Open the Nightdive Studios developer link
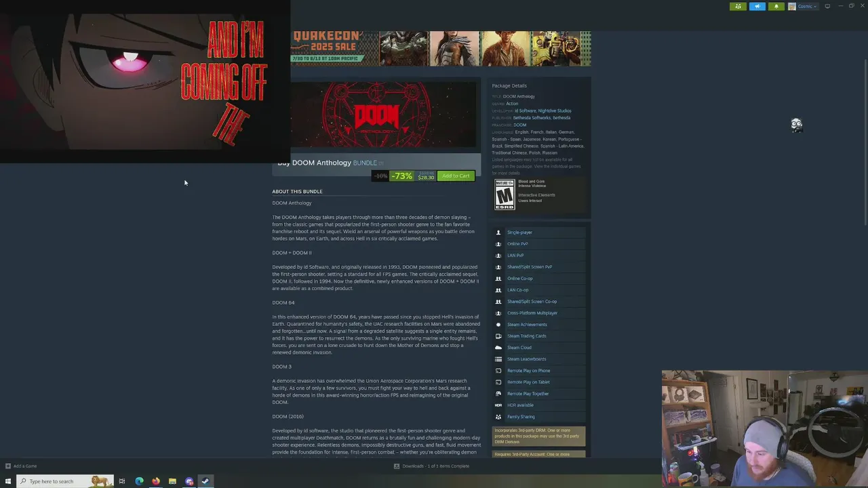The height and width of the screenshot is (488, 868). (x=555, y=110)
